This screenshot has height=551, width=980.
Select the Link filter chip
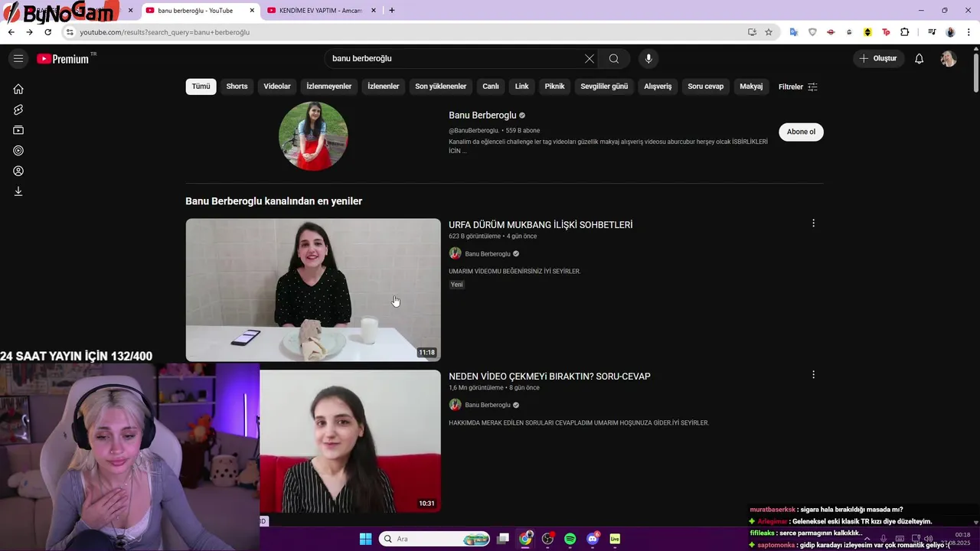click(x=521, y=86)
